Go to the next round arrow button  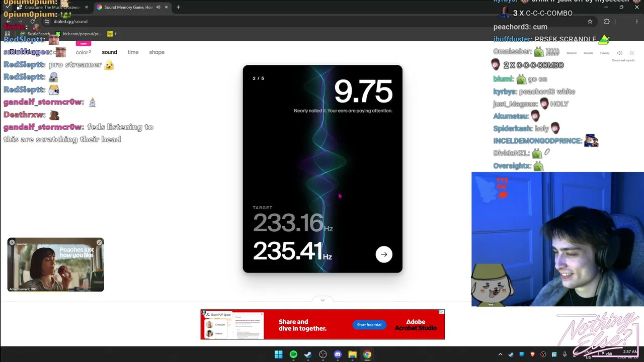coord(384,254)
